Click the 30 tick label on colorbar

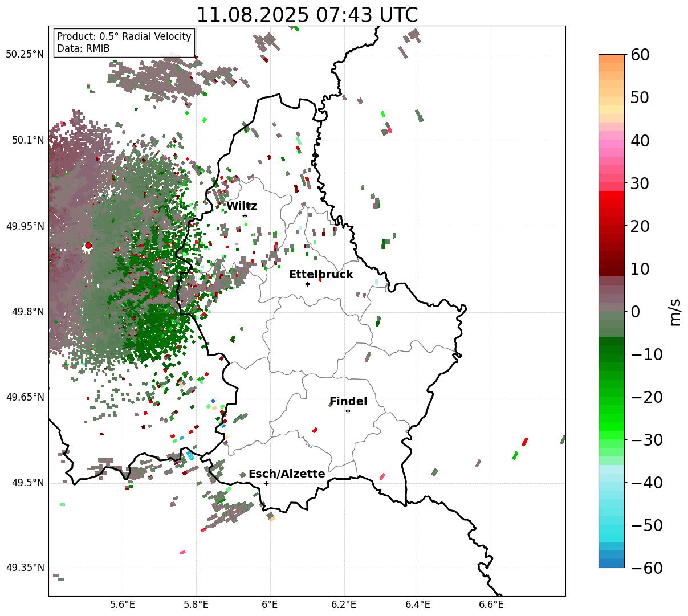640,183
